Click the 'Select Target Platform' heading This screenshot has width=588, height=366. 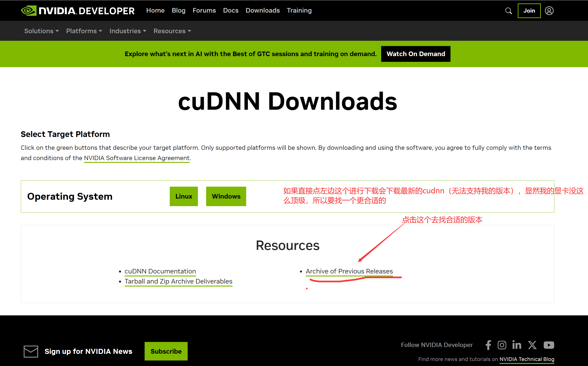click(x=65, y=134)
